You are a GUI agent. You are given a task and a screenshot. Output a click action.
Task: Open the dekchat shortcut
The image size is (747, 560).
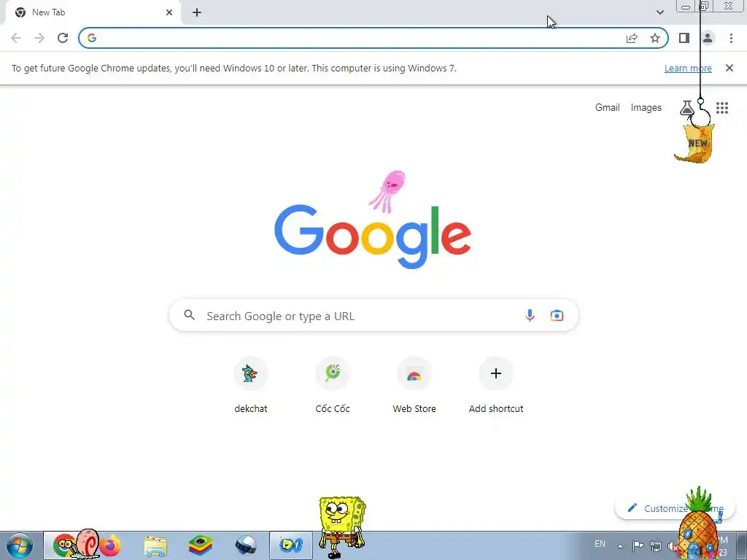click(251, 385)
